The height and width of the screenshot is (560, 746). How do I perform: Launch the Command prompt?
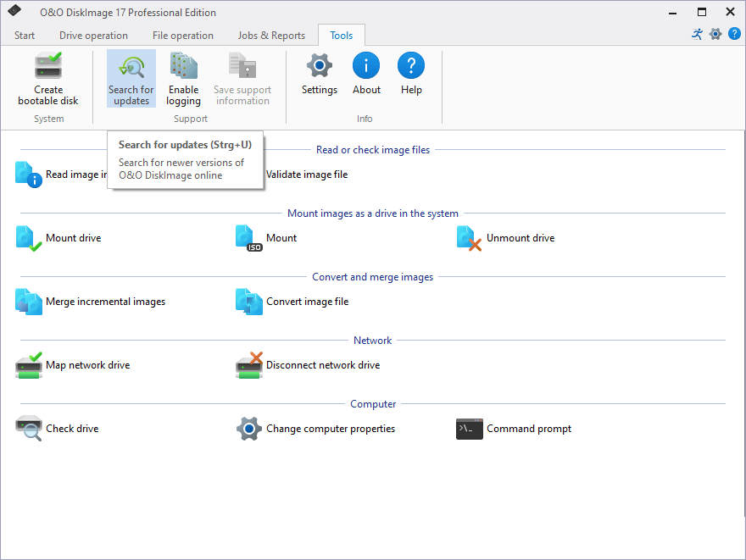[470, 429]
